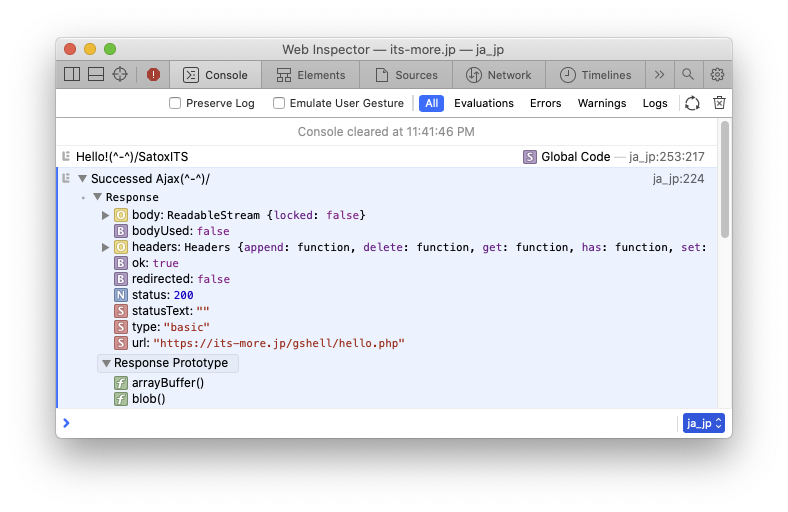Viewport: 788px width, 512px height.
Task: Open Web Inspector settings gear
Action: [x=717, y=74]
